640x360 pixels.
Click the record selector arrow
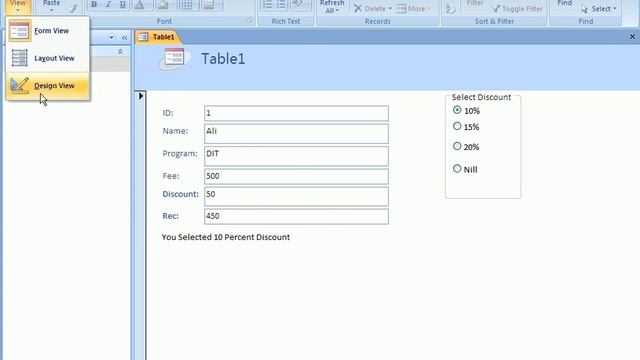[141, 96]
